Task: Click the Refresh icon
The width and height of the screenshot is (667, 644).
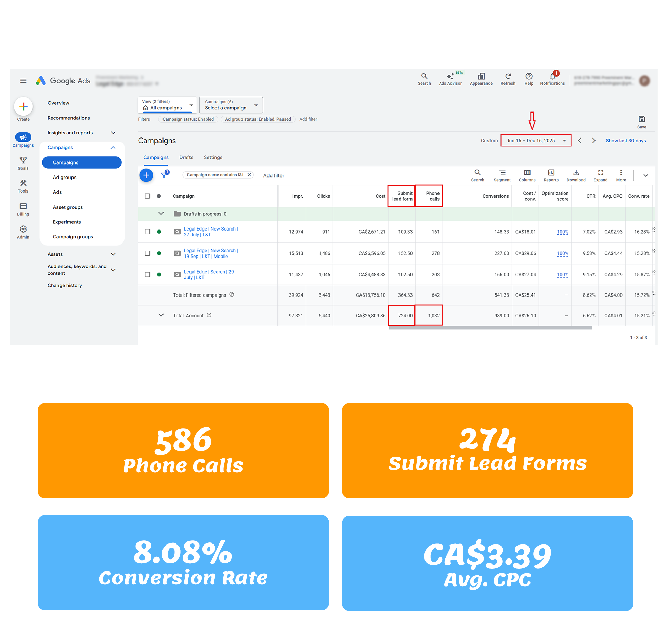Action: [508, 76]
